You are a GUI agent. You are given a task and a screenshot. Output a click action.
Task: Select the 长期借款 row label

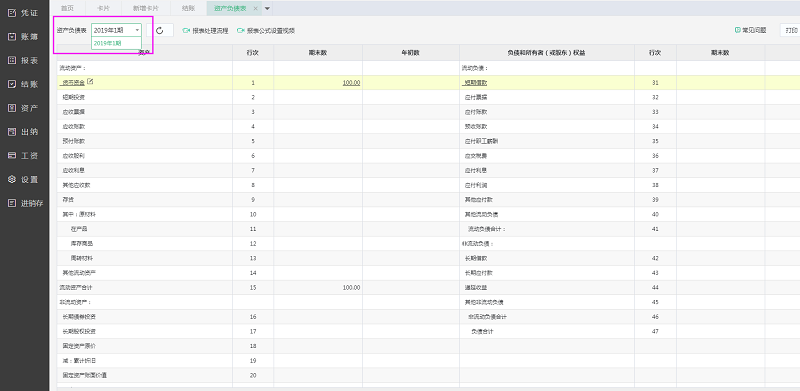[x=476, y=258]
